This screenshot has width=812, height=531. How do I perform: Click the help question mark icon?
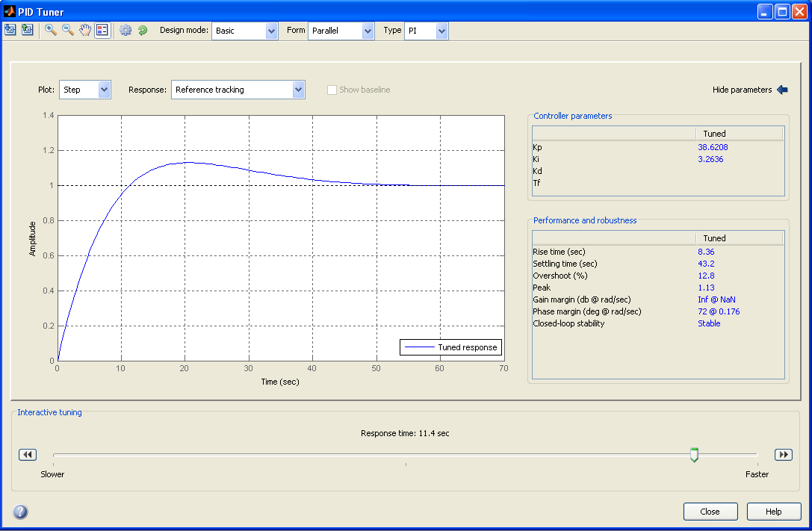click(20, 512)
